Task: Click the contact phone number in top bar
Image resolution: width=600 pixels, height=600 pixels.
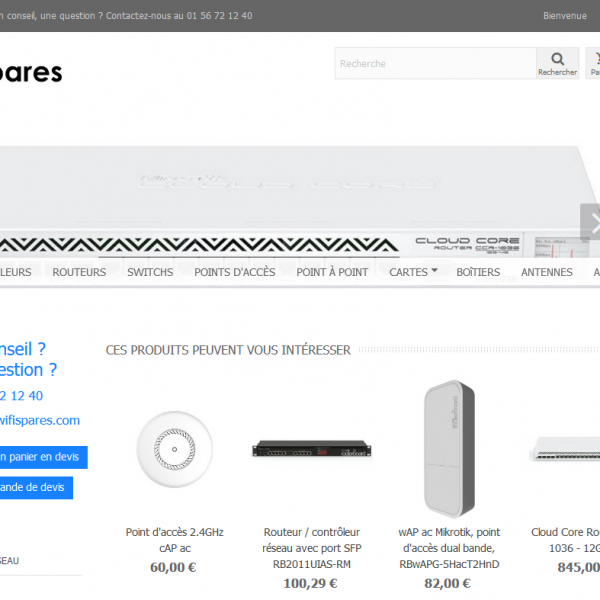Action: tap(219, 16)
